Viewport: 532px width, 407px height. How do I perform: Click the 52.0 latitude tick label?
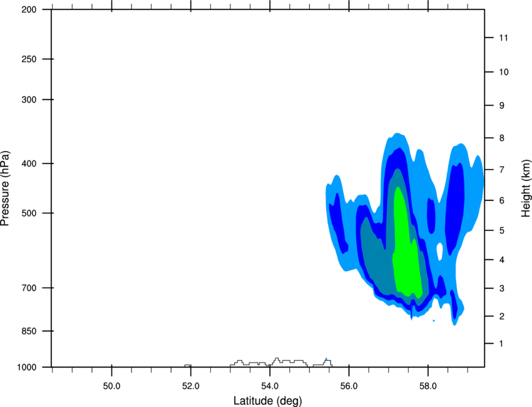(191, 386)
